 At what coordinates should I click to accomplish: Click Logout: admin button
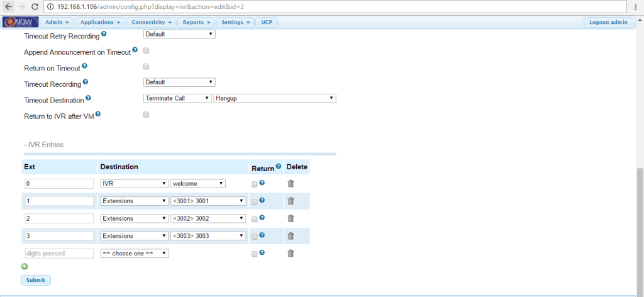[608, 22]
